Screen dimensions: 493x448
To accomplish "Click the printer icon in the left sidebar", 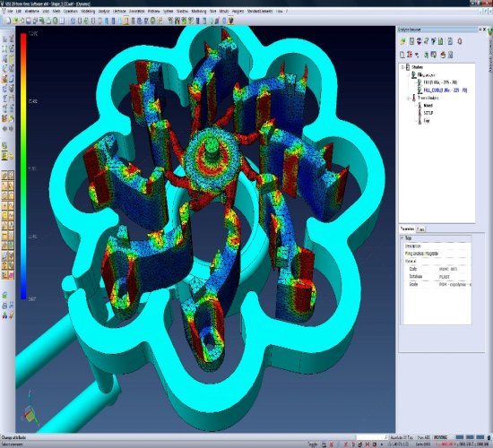I will point(4,306).
